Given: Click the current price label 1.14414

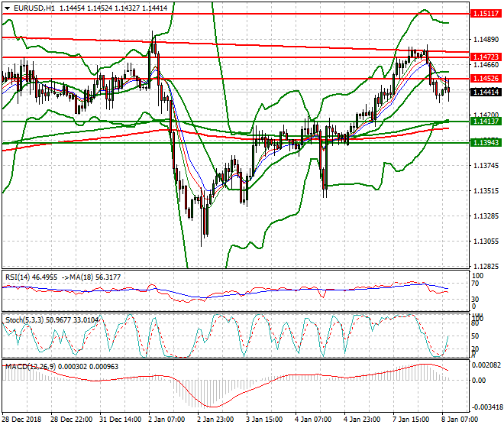Looking at the screenshot, I should point(486,92).
